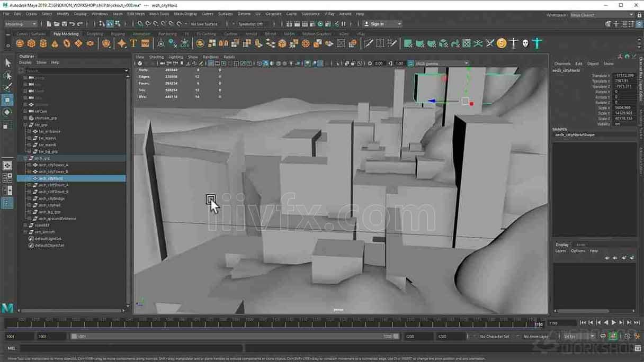Screen dimensions: 644x362
Task: Click the Multi-Cut knife shelf icon
Action: tap(369, 43)
